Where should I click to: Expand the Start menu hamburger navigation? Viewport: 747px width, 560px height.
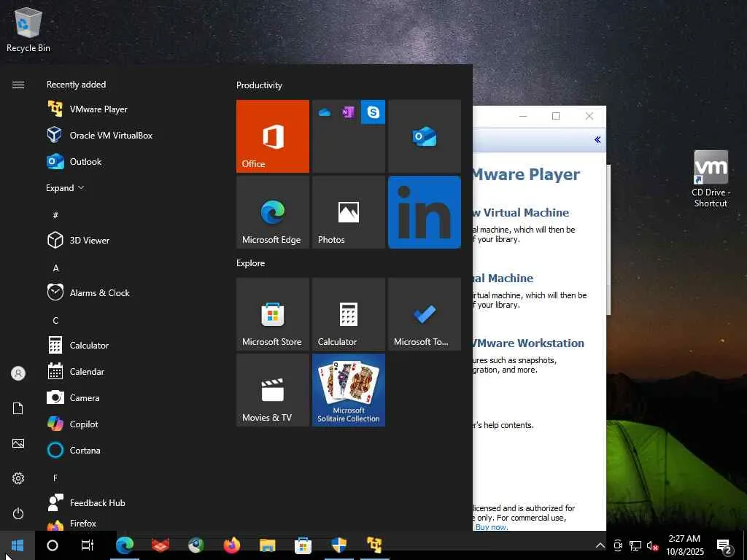[x=18, y=85]
